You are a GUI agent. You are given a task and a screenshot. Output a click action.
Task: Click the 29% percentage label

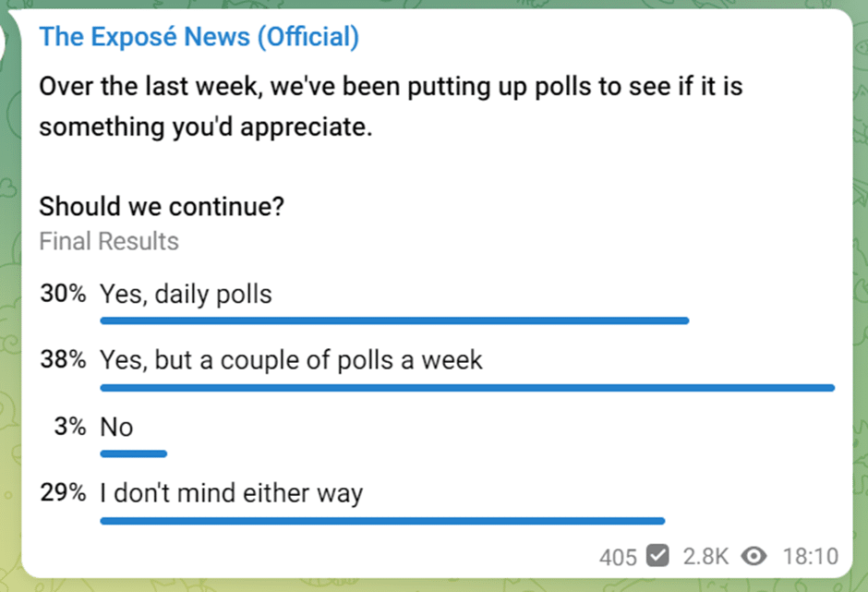[x=63, y=492]
